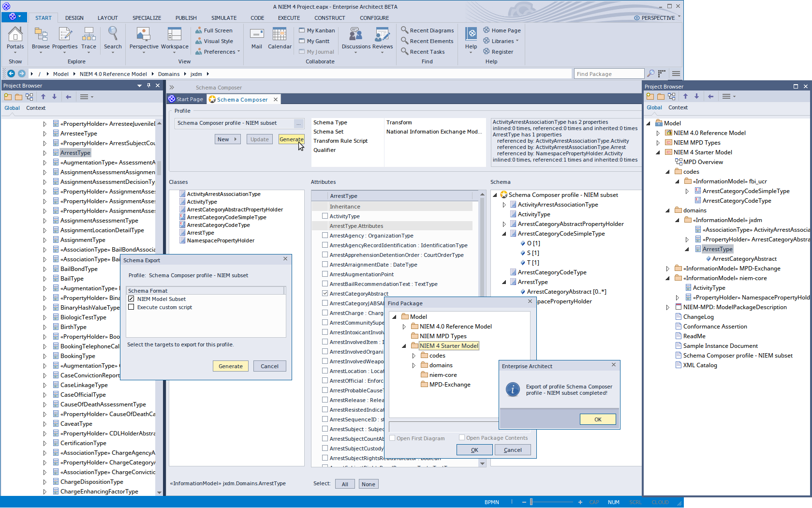The height and width of the screenshot is (508, 812).
Task: Expand NIEM 4.0 Reference Model in Find Package
Action: [404, 327]
